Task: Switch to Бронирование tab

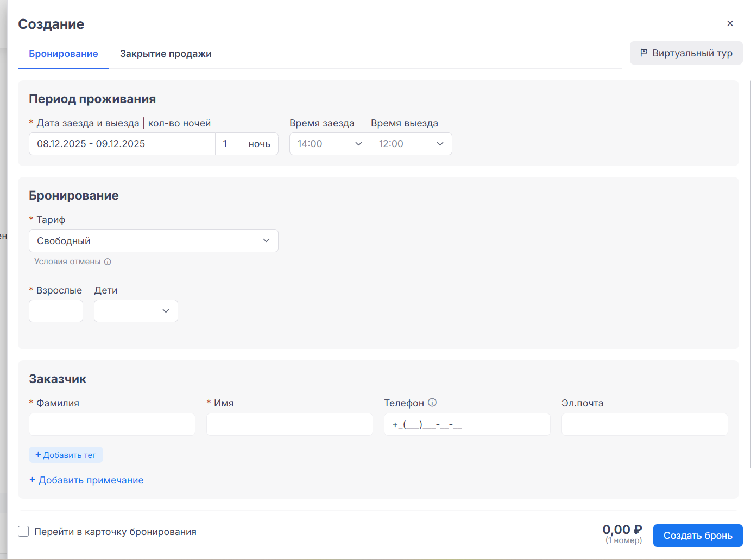Action: 64,54
